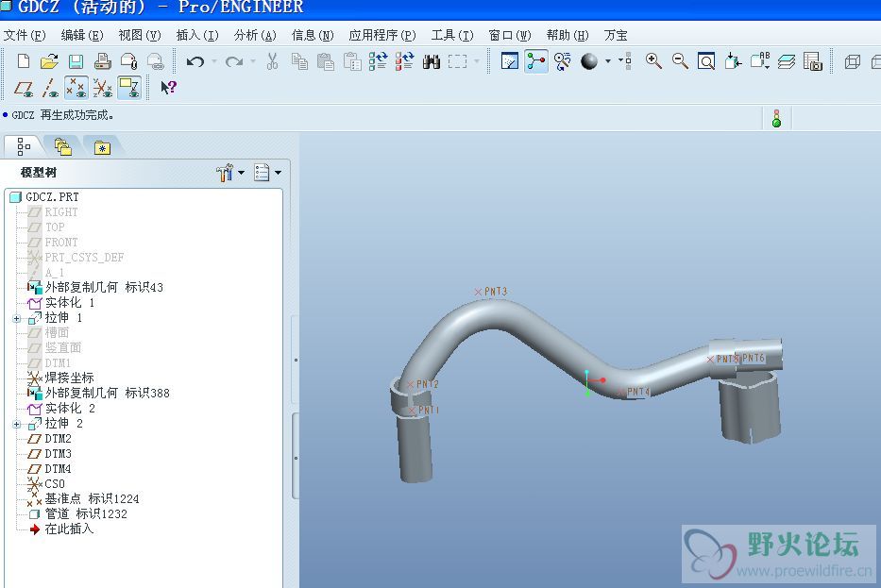This screenshot has height=588, width=881.
Task: Open the Layers icon in the toolbar
Action: (786, 61)
